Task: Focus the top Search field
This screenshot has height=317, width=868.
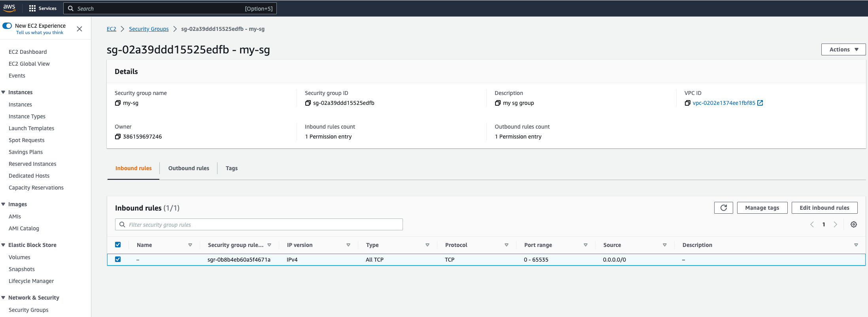Action: [170, 8]
